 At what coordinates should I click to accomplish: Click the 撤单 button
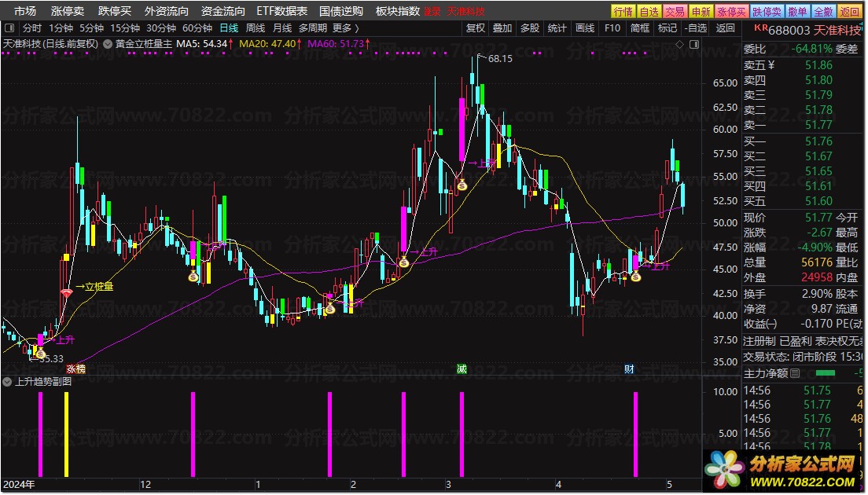[x=798, y=11]
